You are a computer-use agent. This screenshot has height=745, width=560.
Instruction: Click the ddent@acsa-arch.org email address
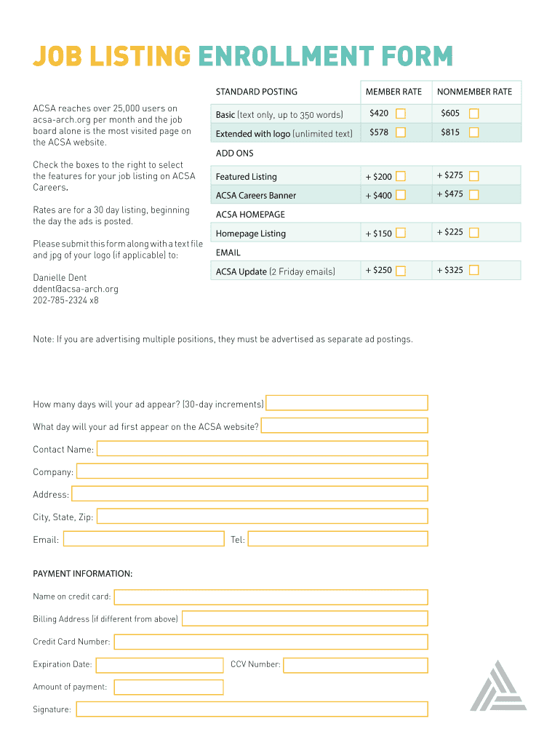(x=76, y=289)
